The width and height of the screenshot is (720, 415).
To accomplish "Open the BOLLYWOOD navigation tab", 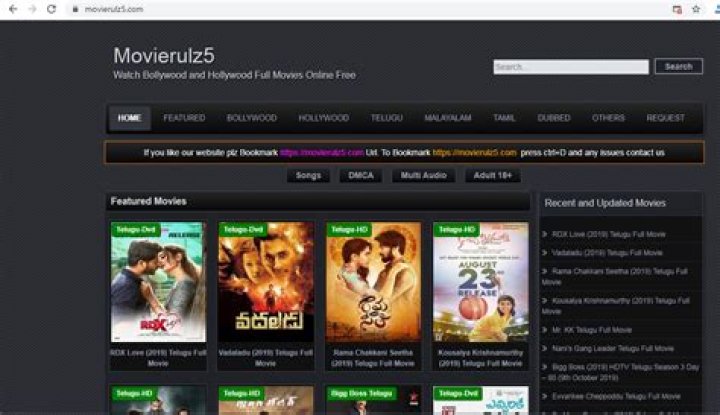I will [x=251, y=118].
